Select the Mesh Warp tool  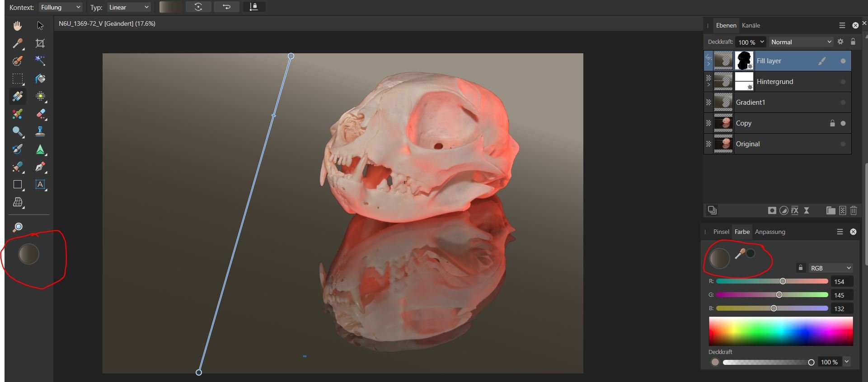click(x=17, y=202)
